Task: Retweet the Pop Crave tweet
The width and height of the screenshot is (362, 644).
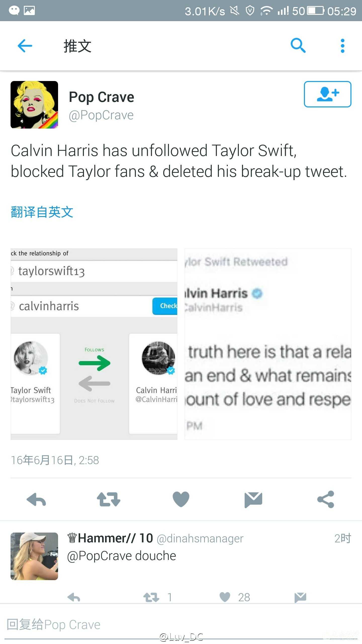Action: pos(109,499)
